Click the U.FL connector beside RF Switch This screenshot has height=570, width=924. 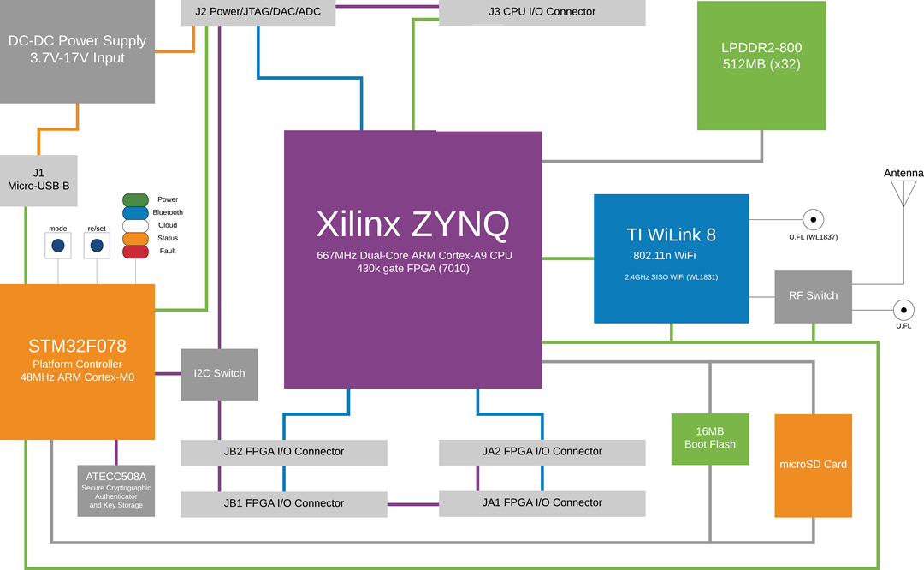click(903, 309)
